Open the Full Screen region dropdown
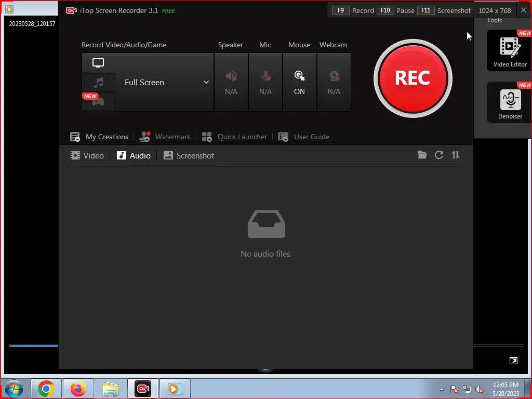Viewport: 532px width, 399px height. tap(165, 82)
